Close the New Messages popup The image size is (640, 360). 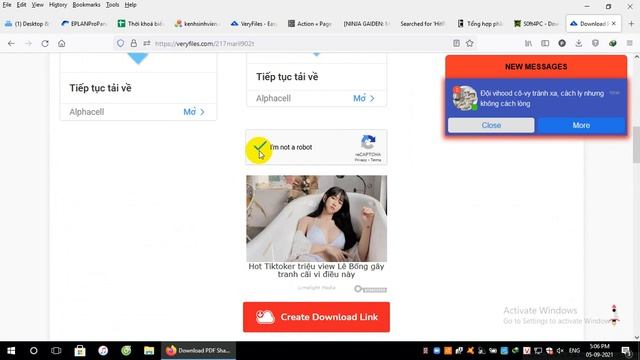[491, 125]
